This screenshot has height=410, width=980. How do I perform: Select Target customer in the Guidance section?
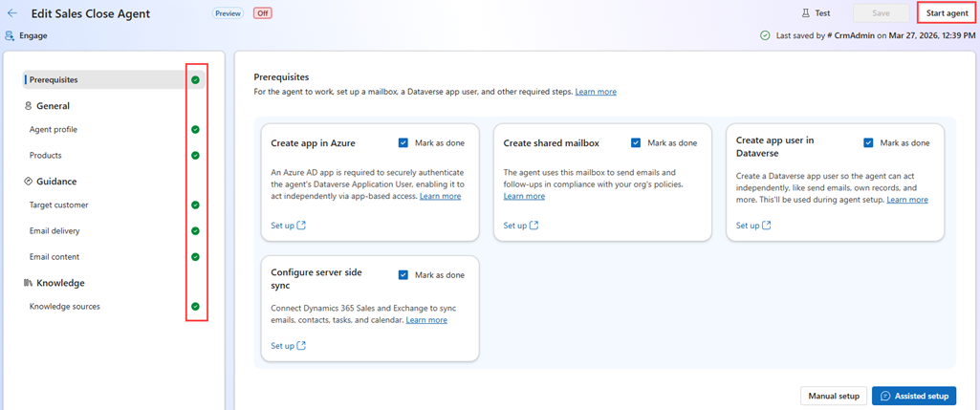click(x=59, y=205)
